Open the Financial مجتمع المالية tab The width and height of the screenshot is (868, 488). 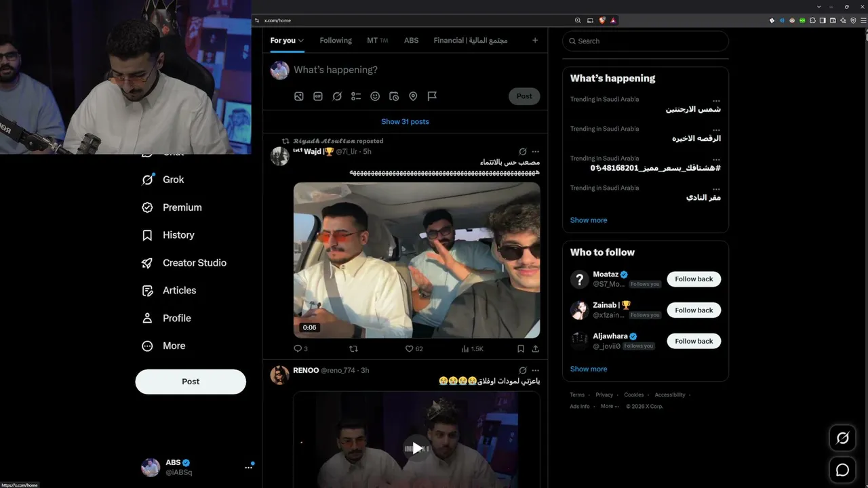pyautogui.click(x=471, y=41)
